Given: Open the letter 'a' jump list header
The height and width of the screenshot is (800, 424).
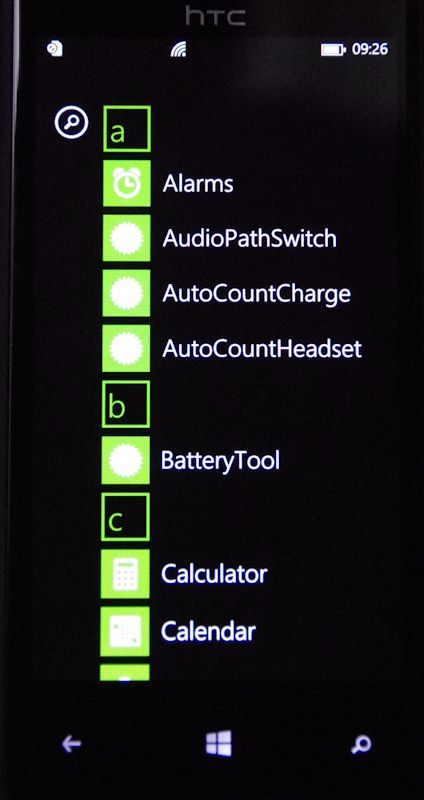Looking at the screenshot, I should (127, 129).
